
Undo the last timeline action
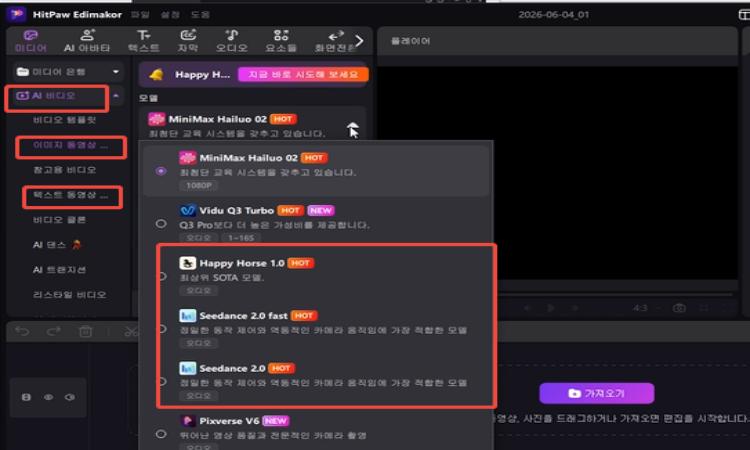coord(22,331)
